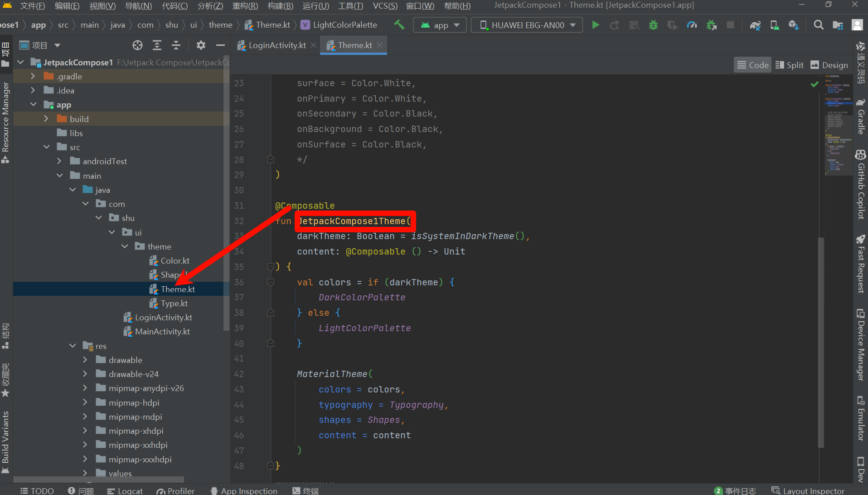Open the Emulator side panel
Image resolution: width=868 pixels, height=495 pixels.
pyautogui.click(x=861, y=418)
